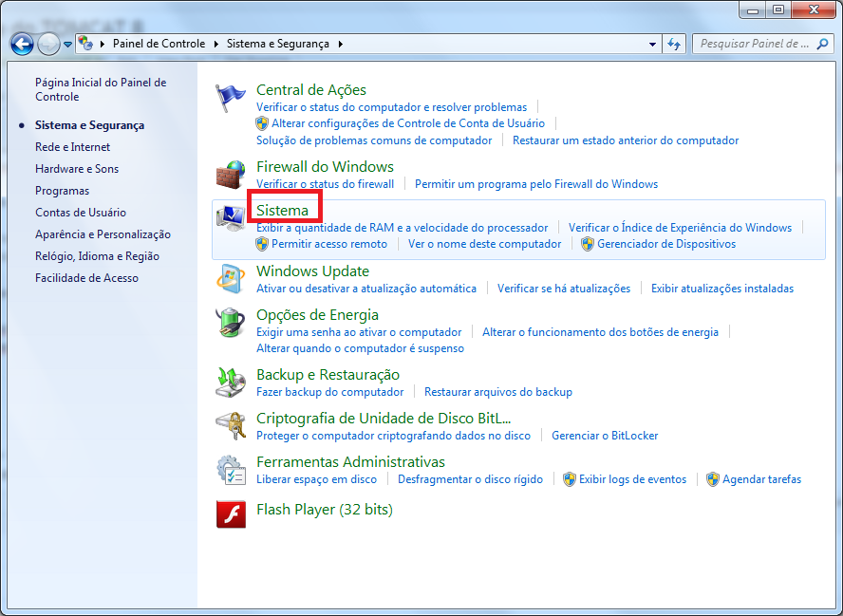Open Ferramentas Administrativas heading

click(350, 461)
